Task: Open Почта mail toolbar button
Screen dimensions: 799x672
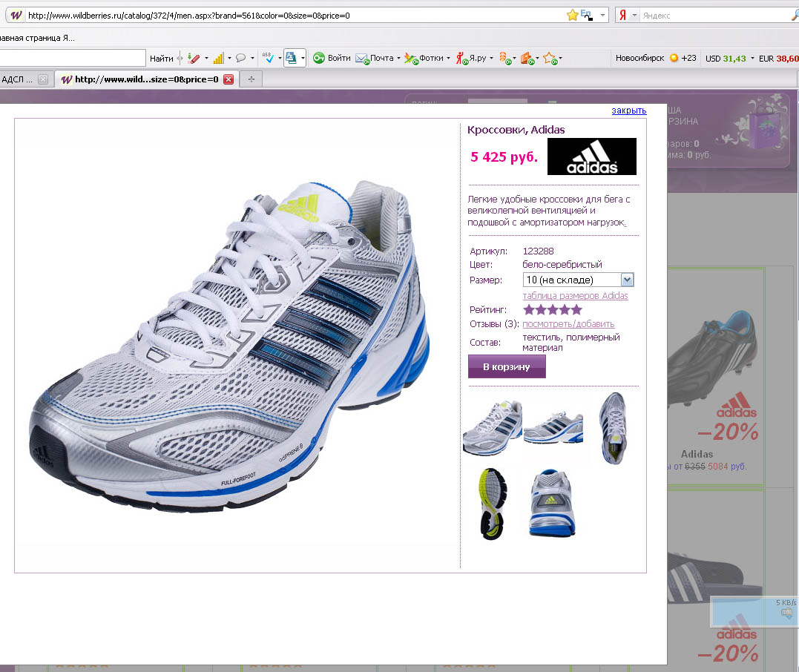Action: (374, 58)
